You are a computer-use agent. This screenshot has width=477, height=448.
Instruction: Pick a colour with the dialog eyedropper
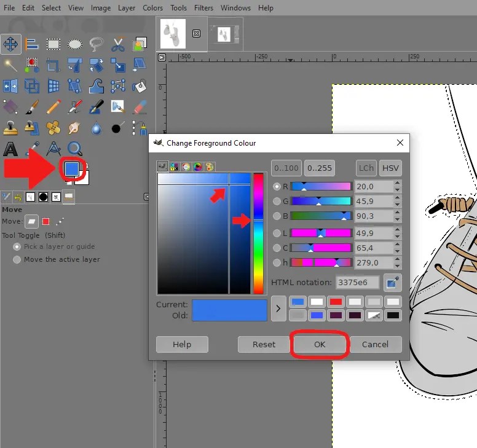coord(392,283)
